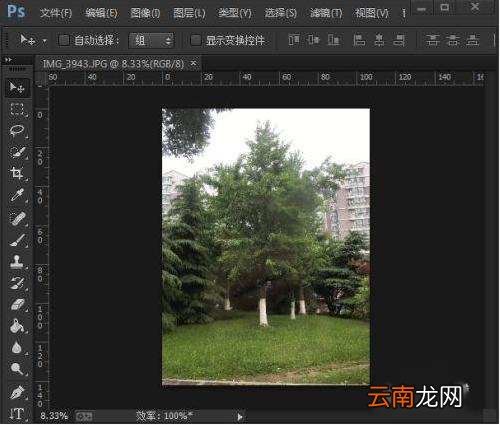The image size is (500, 425).
Task: Select the Rectangular Marquee tool
Action: pyautogui.click(x=17, y=109)
